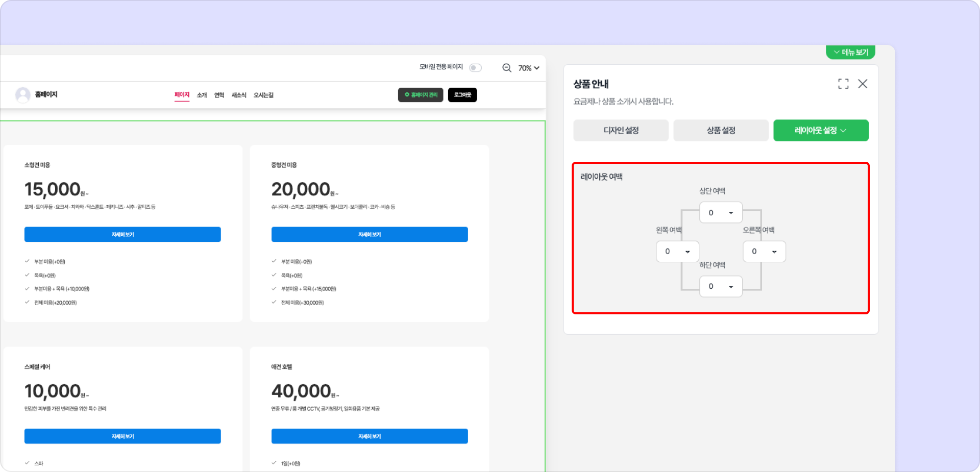The image size is (980, 472).
Task: Toggle the 모바일 전용 페이지 switch
Action: pos(475,68)
